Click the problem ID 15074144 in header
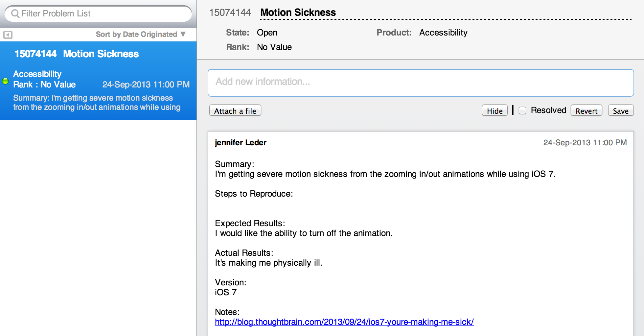This screenshot has height=336, width=644. tap(230, 12)
